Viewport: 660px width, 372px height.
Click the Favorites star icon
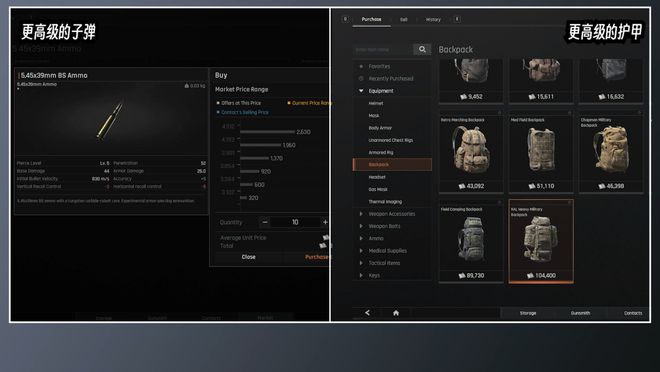click(x=361, y=66)
